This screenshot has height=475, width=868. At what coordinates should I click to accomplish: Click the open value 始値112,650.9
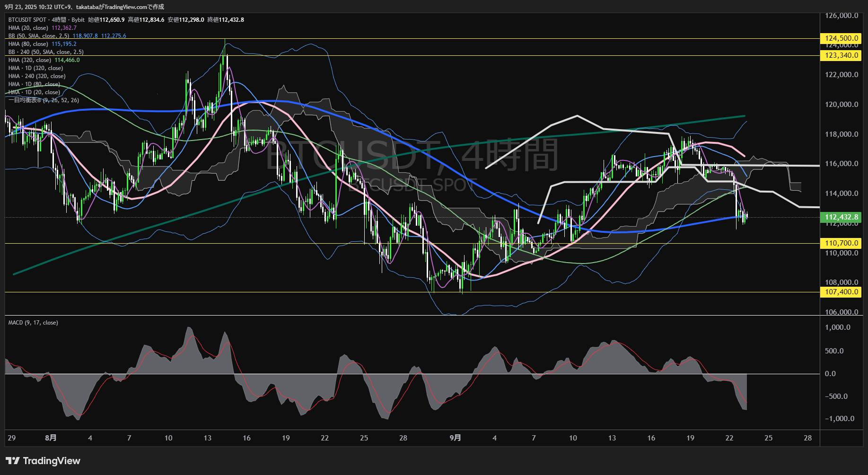point(106,20)
